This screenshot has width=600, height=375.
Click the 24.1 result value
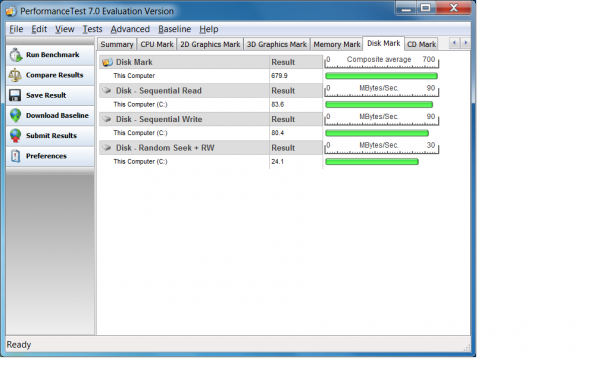(x=277, y=161)
